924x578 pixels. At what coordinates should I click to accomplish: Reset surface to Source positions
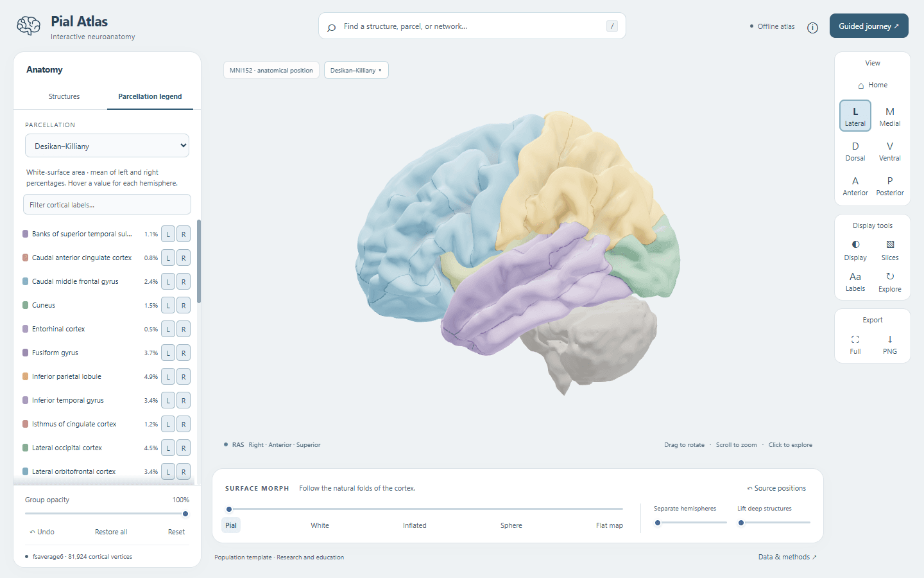pos(776,488)
